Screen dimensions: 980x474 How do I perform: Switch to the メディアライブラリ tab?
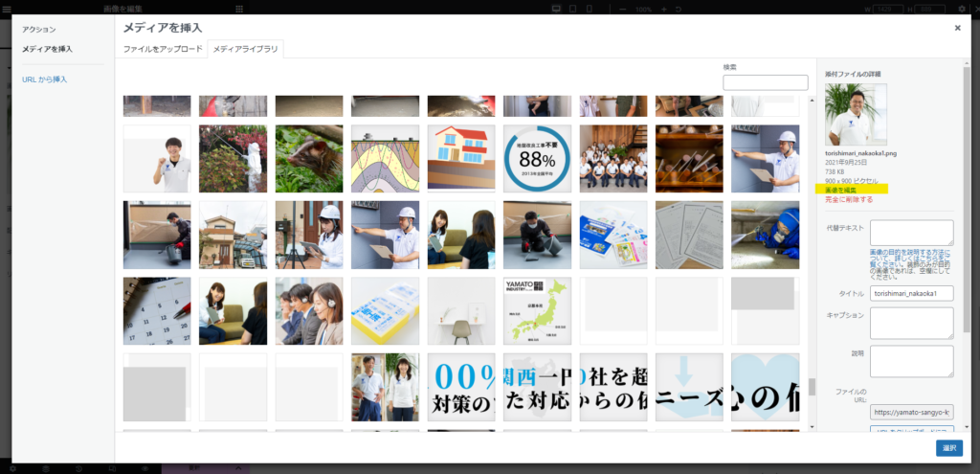(246, 49)
